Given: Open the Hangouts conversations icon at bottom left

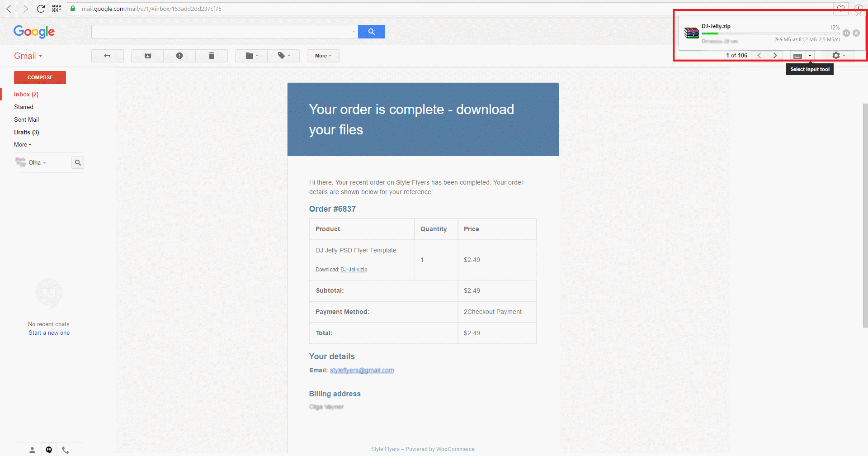Looking at the screenshot, I should (x=49, y=450).
